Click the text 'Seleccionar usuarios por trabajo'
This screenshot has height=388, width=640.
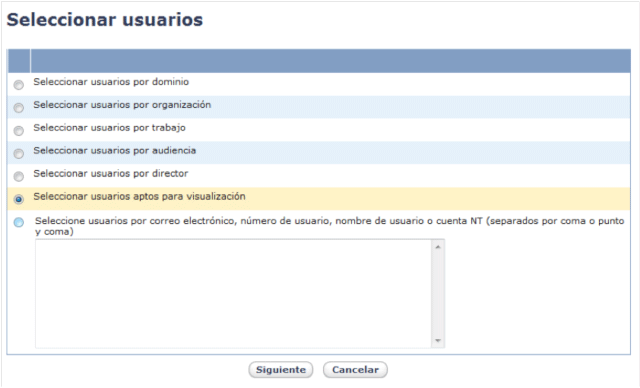109,128
